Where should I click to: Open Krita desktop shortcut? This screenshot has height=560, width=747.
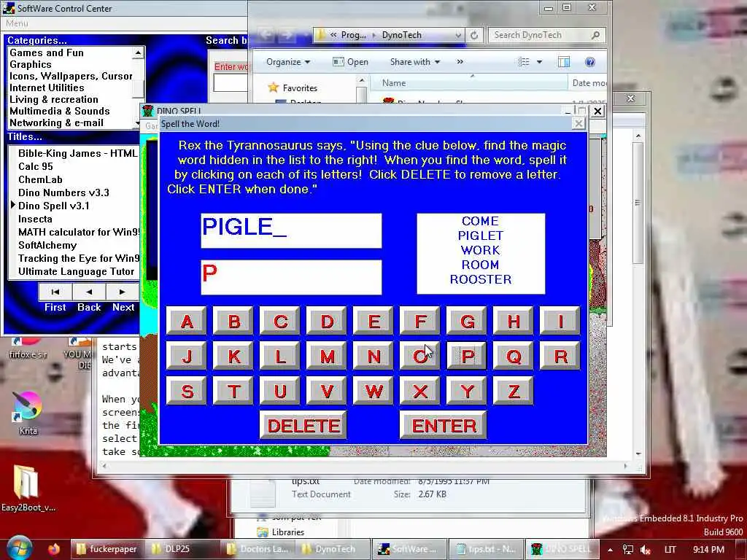coord(28,413)
